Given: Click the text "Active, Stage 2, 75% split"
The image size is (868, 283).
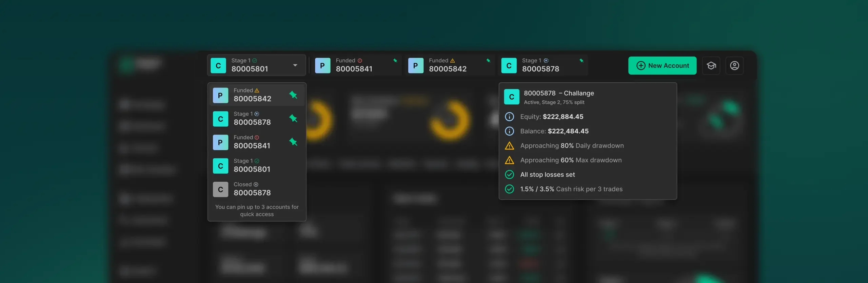Looking at the screenshot, I should [x=554, y=102].
